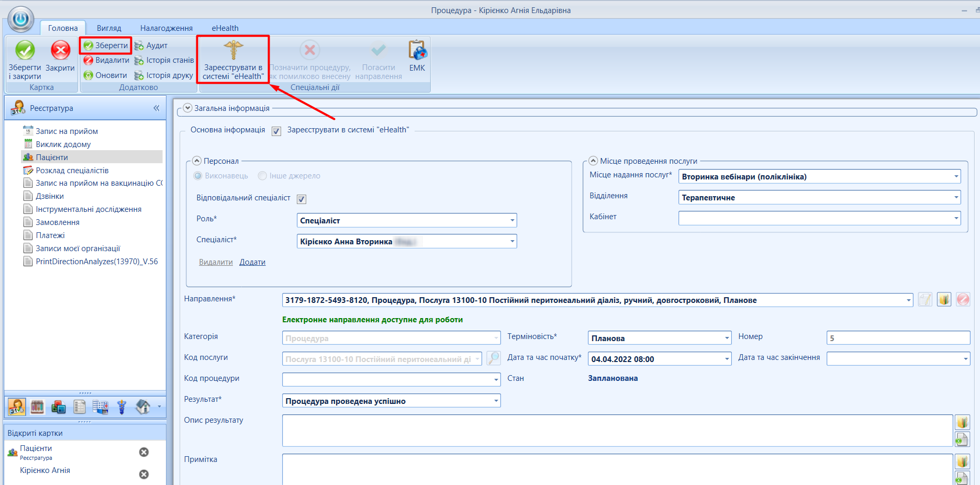The image size is (980, 485).
Task: Collapse the Персонал group
Action: (x=197, y=161)
